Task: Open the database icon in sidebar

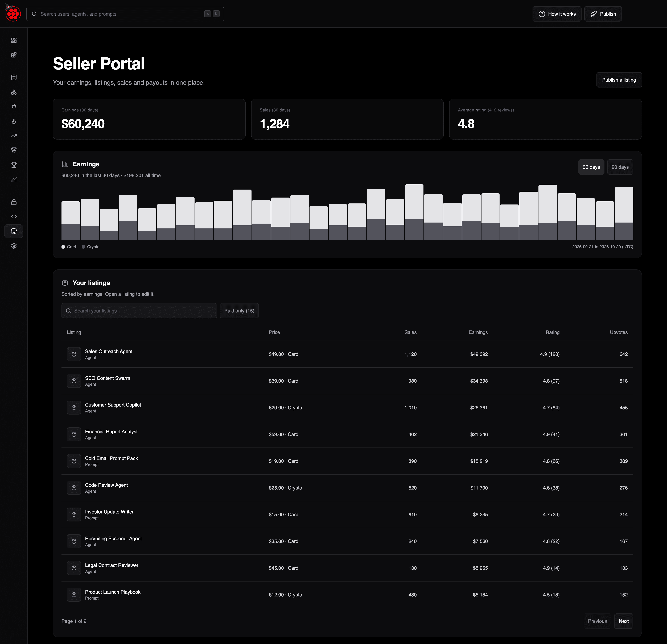Action: tap(14, 78)
